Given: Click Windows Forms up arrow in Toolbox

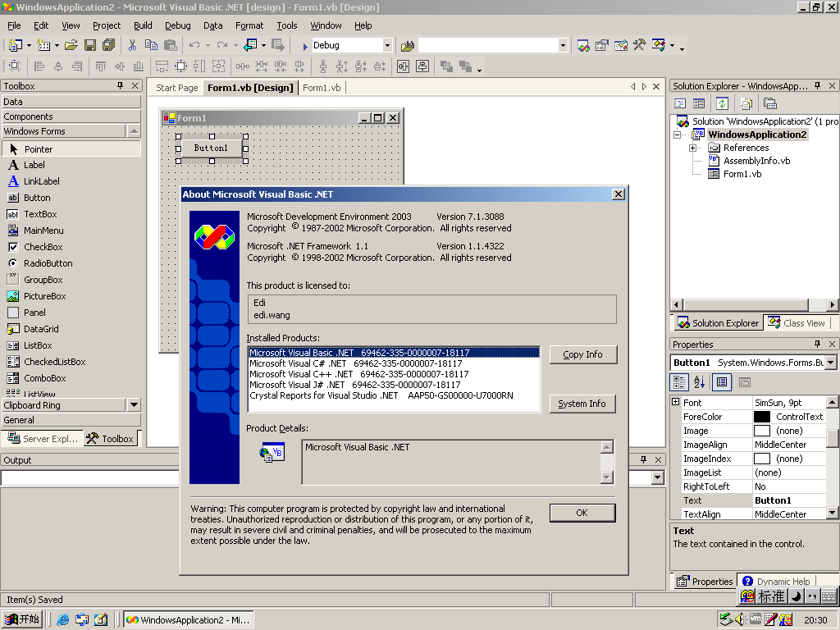Looking at the screenshot, I should (x=134, y=131).
